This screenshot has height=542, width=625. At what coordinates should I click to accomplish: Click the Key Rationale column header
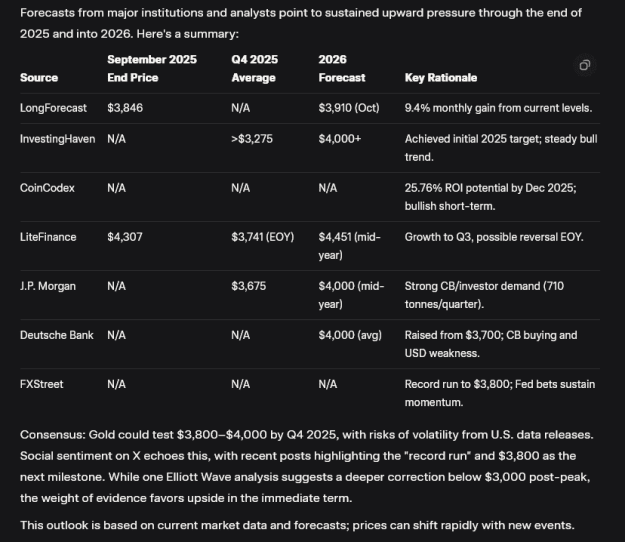click(x=441, y=78)
